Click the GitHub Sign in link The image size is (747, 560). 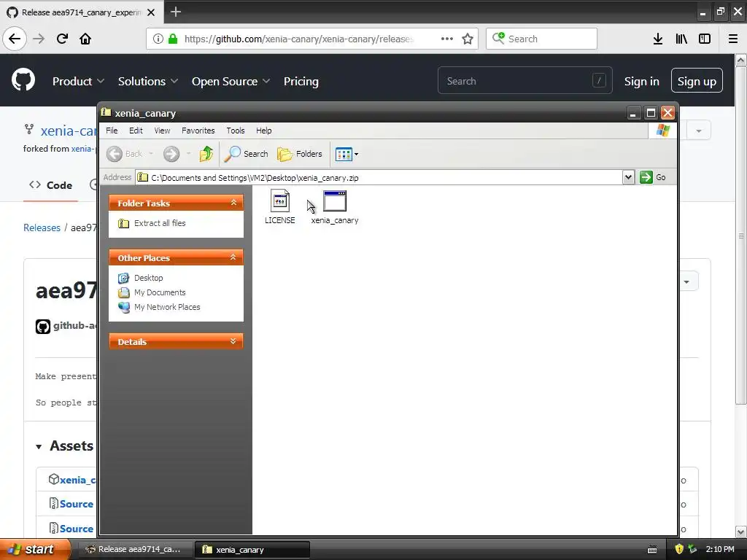642,82
